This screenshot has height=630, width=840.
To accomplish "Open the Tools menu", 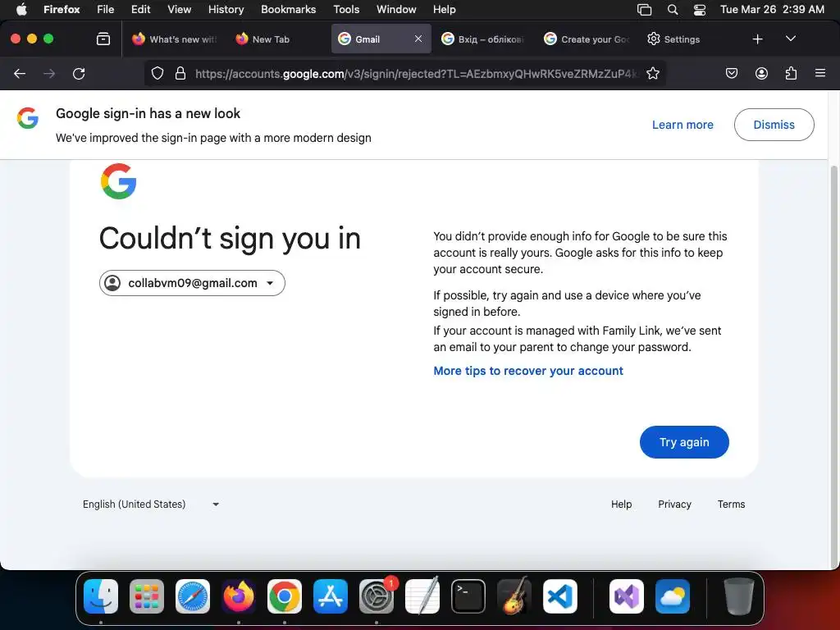I will pyautogui.click(x=346, y=10).
